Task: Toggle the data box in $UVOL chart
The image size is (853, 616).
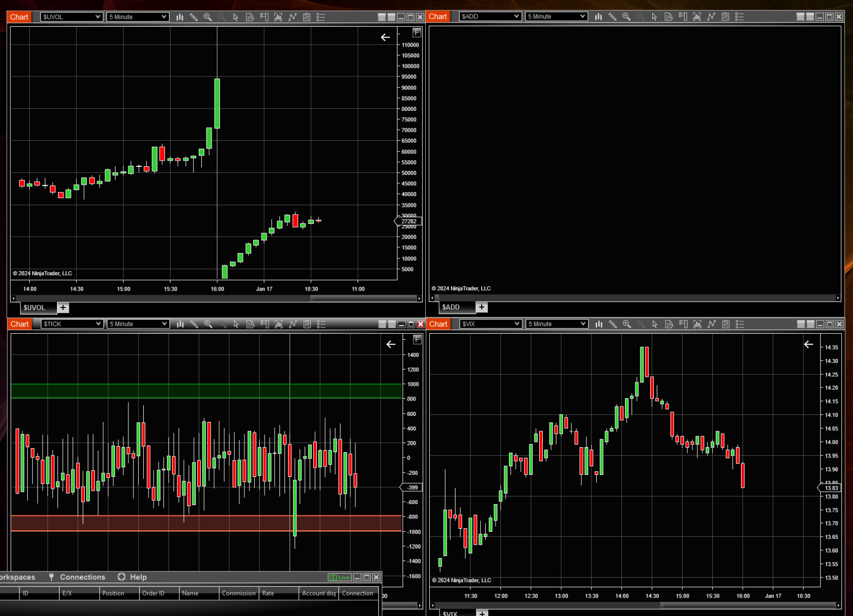Action: pyautogui.click(x=250, y=17)
